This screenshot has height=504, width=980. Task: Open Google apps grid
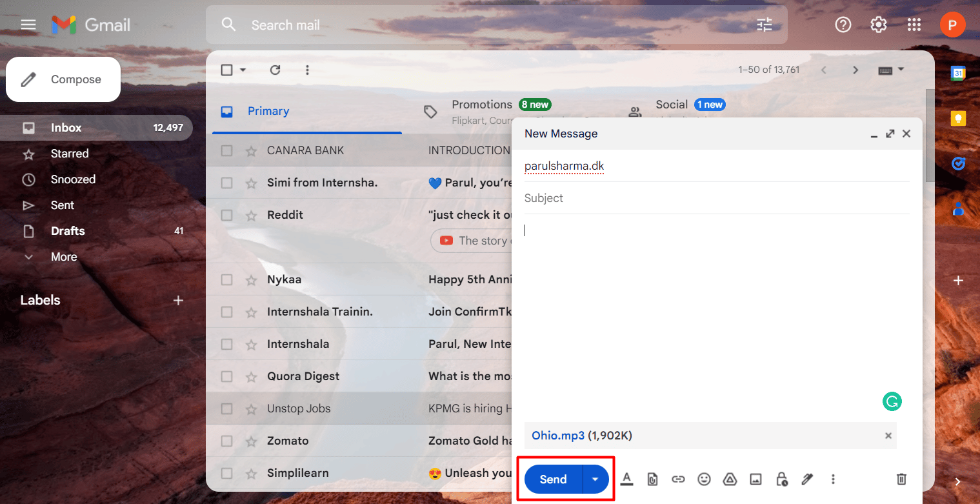(x=914, y=25)
